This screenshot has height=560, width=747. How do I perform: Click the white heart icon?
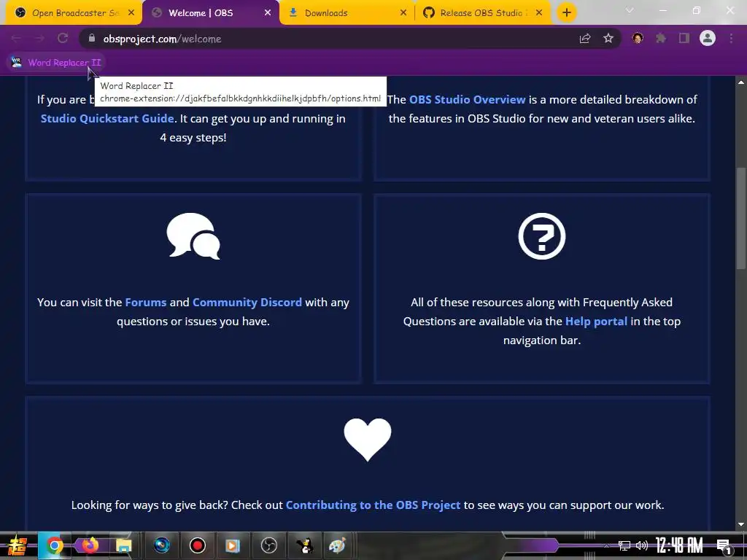pos(368,440)
